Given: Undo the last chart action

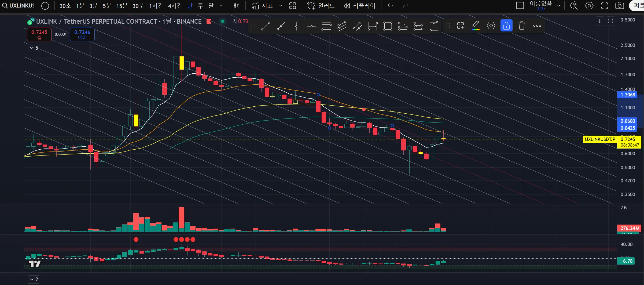Looking at the screenshot, I should (391, 6).
